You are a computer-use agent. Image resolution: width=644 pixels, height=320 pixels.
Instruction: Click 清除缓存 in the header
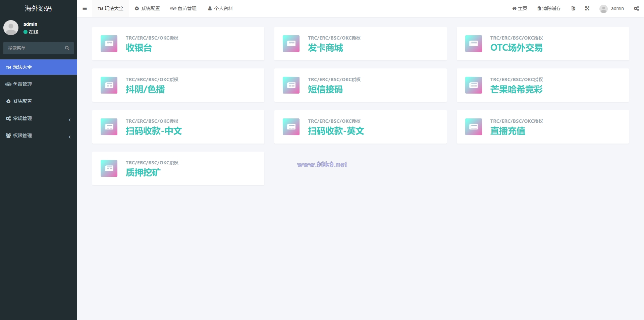(549, 8)
